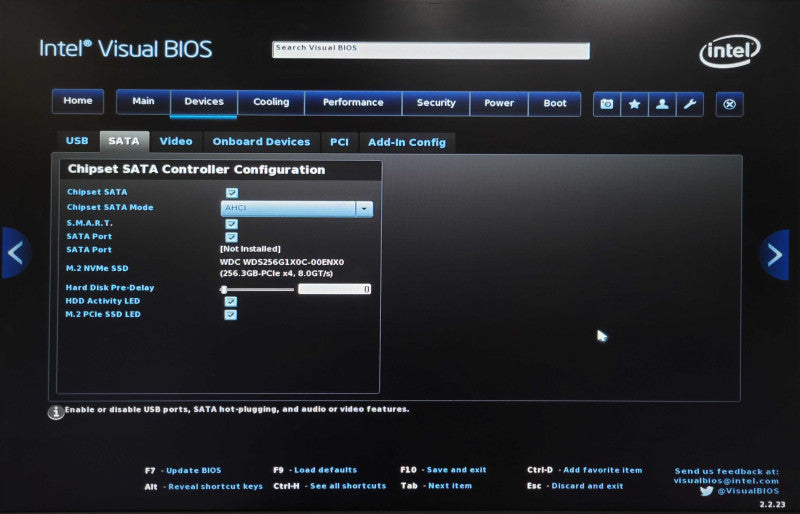
Task: Go to previous page with left arrow
Action: (x=16, y=253)
